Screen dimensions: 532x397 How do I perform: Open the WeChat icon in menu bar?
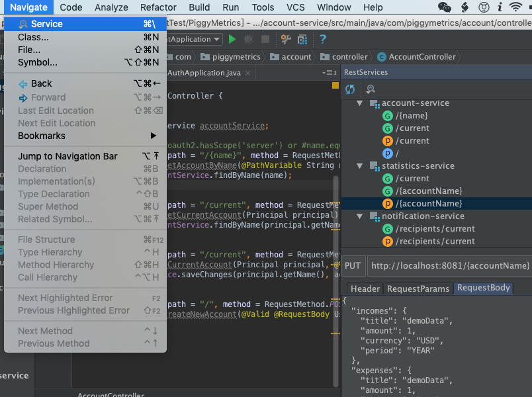pyautogui.click(x=445, y=7)
